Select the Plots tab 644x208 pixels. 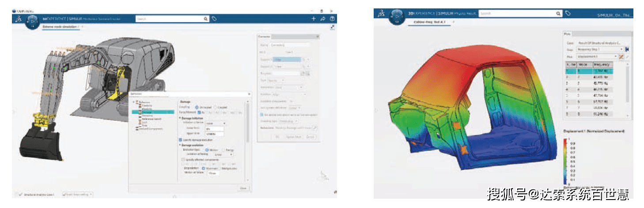pyautogui.click(x=568, y=34)
